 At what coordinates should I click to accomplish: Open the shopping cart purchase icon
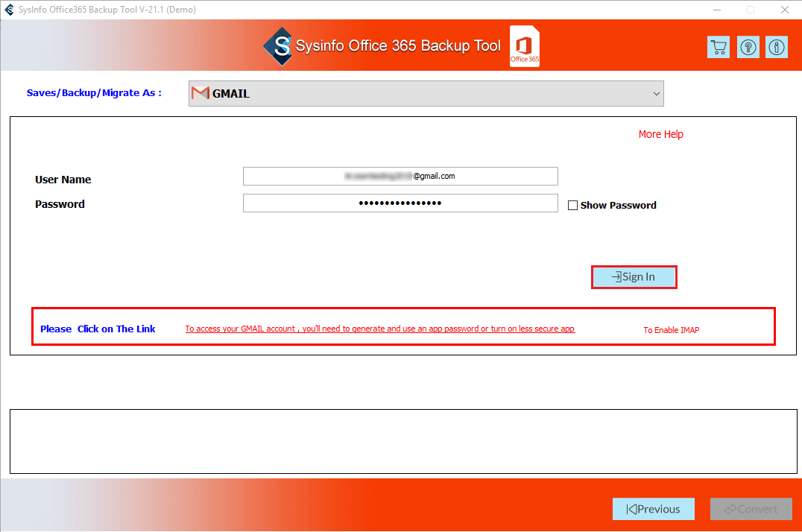coord(718,48)
